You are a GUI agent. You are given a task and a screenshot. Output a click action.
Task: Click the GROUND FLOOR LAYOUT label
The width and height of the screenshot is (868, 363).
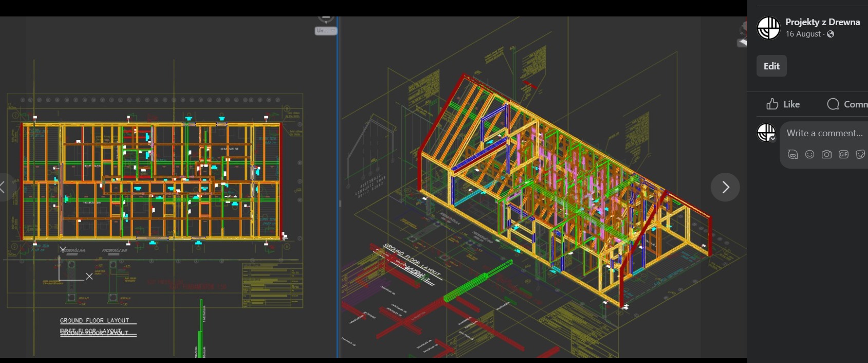[95, 320]
